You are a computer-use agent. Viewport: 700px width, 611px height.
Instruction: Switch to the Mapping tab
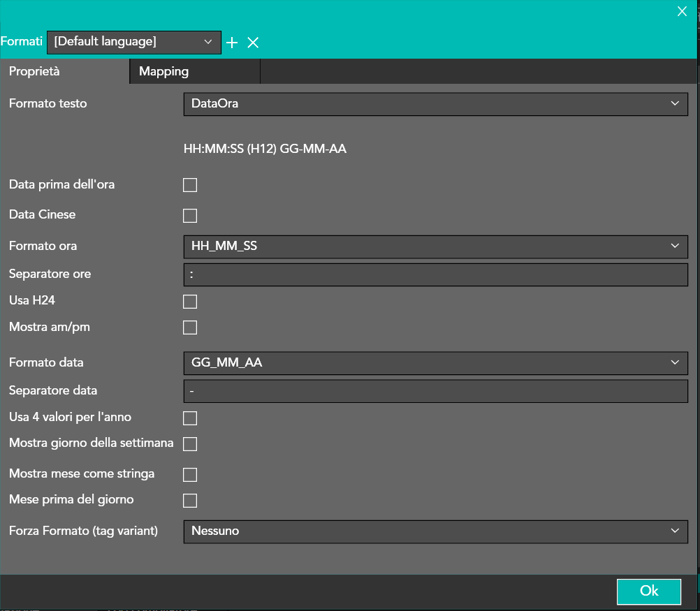[195, 71]
